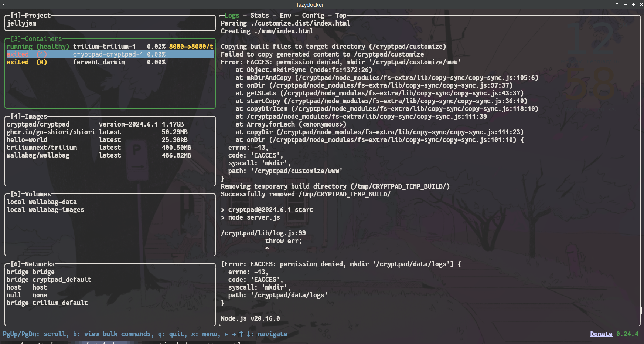Image resolution: width=644 pixels, height=344 pixels.
Task: Select the null none network
Action: click(110, 295)
